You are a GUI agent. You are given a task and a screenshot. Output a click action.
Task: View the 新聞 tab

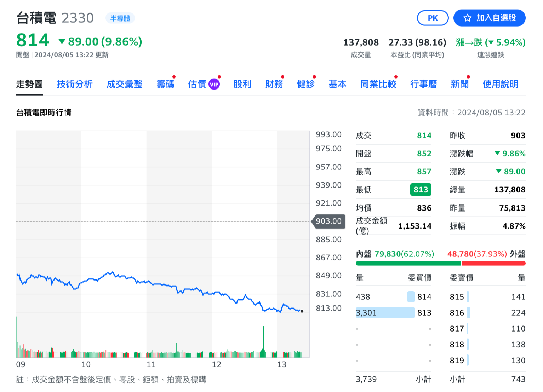coord(459,84)
